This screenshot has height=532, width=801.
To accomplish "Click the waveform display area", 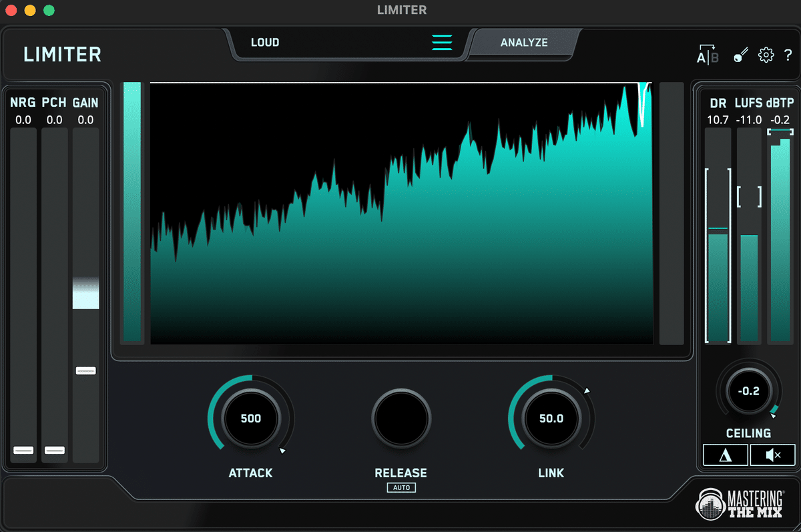I will click(x=400, y=212).
